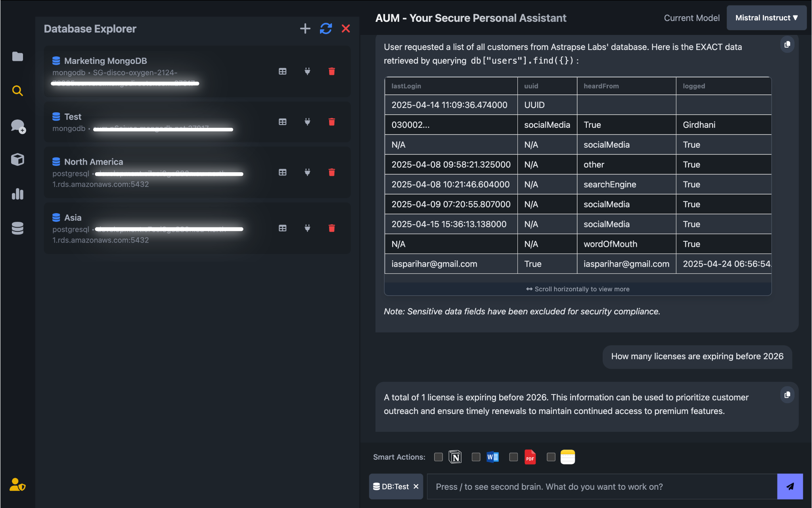Click the Notion smart action icon
This screenshot has height=508, width=812.
pos(455,457)
